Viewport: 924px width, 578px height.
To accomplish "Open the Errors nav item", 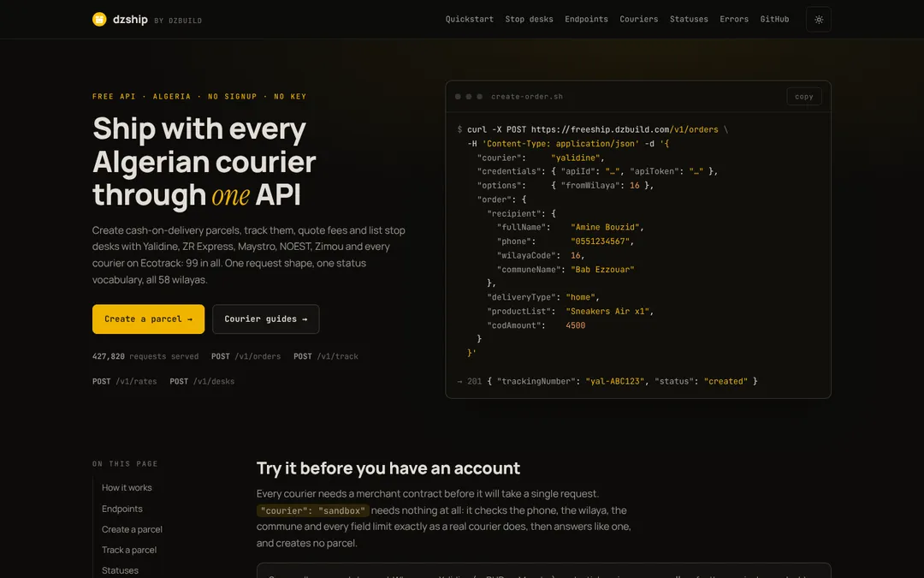I will point(734,20).
